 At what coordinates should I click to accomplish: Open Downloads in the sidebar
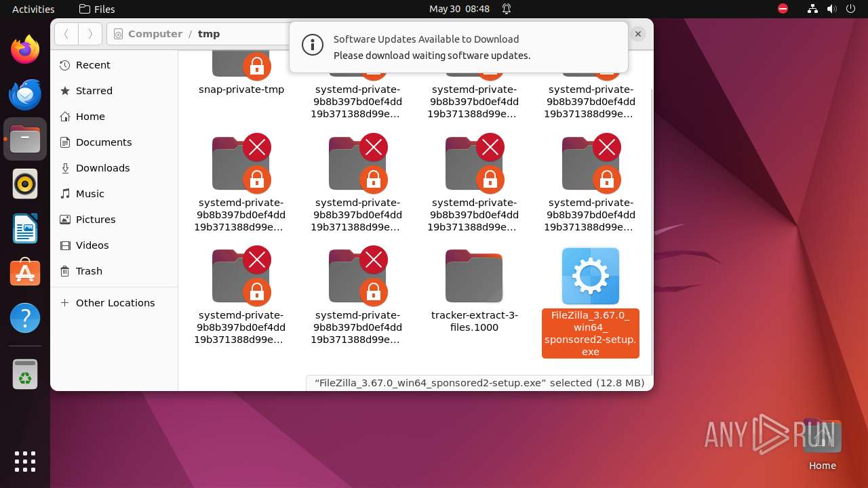[x=114, y=168]
